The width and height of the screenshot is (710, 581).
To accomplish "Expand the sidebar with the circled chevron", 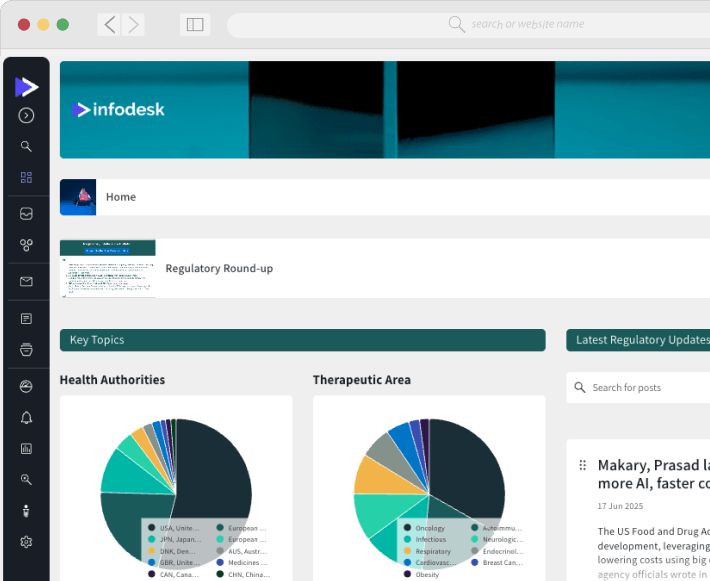I will (x=26, y=115).
